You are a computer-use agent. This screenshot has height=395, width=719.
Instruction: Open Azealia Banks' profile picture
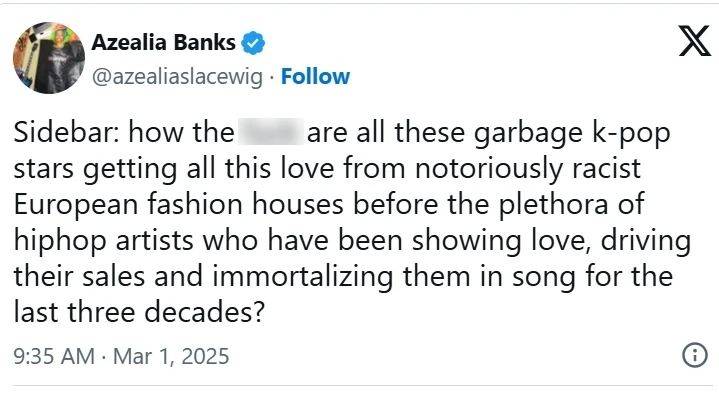click(49, 58)
